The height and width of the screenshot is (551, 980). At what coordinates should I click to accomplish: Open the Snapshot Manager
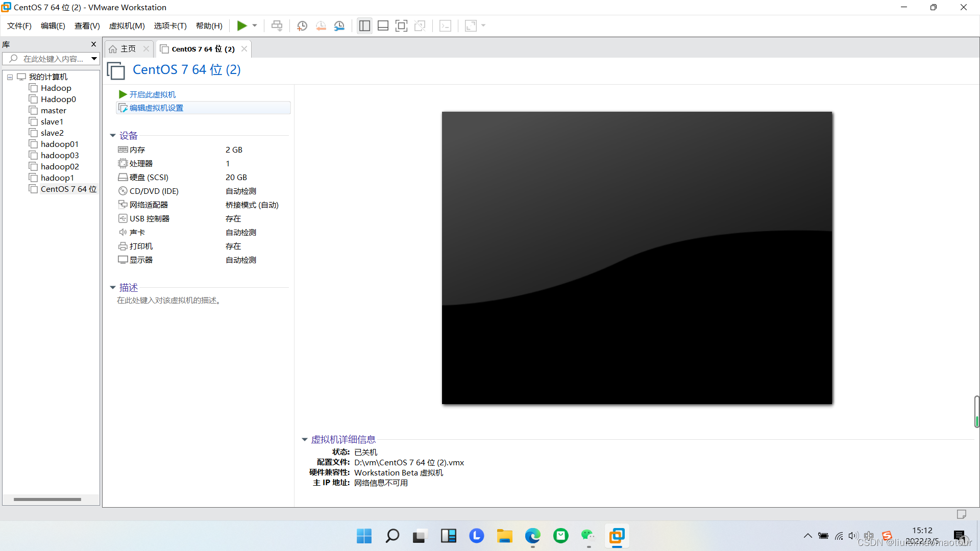[x=339, y=26]
